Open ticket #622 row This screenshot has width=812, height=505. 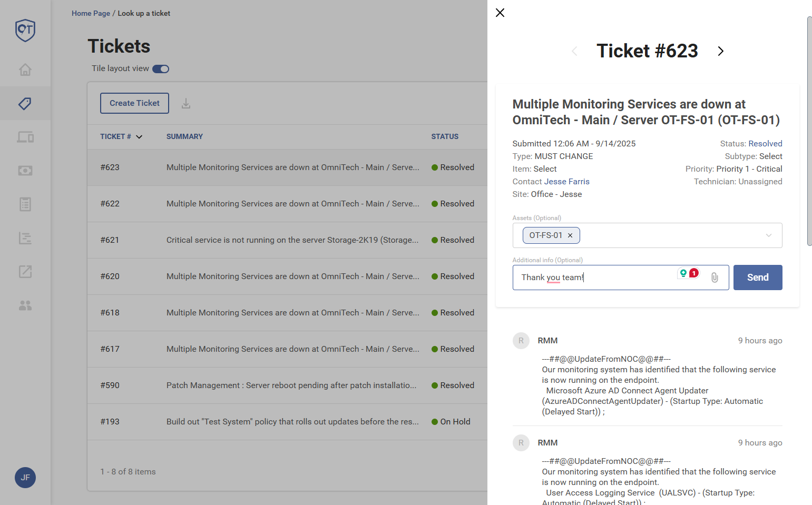click(287, 204)
